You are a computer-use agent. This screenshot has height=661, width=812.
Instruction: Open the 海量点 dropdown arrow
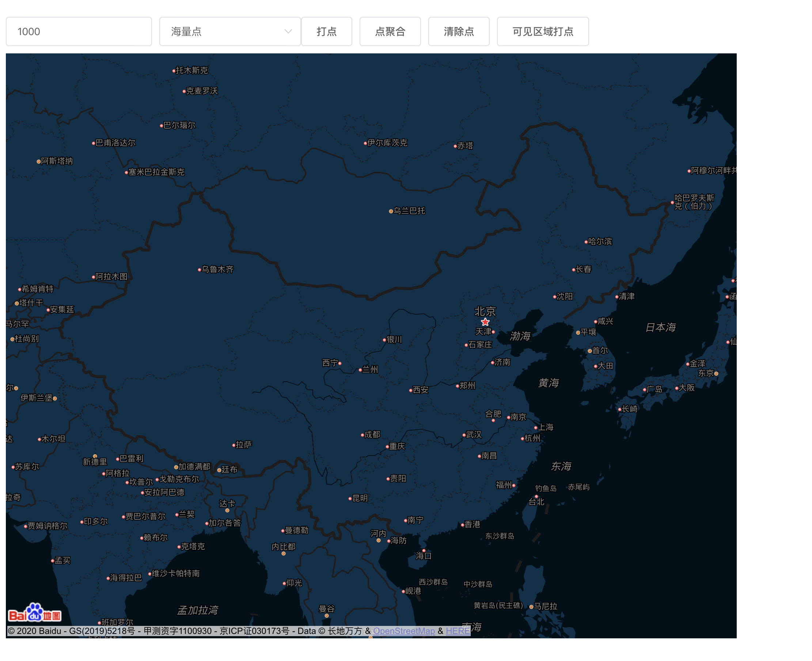click(288, 31)
